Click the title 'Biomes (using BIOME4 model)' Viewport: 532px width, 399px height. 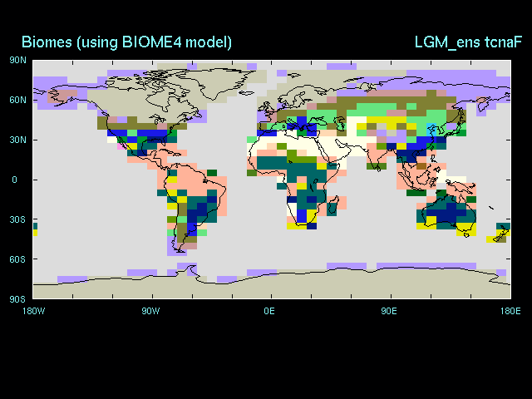[x=126, y=42]
